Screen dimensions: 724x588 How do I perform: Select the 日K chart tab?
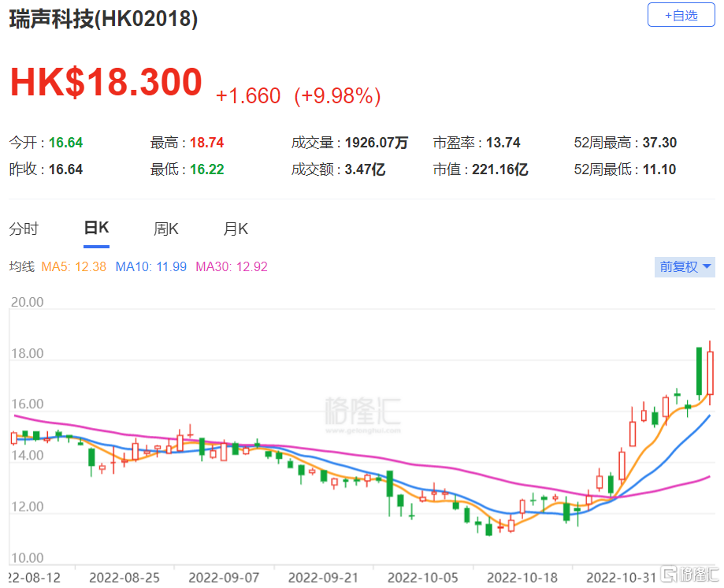[x=96, y=228]
